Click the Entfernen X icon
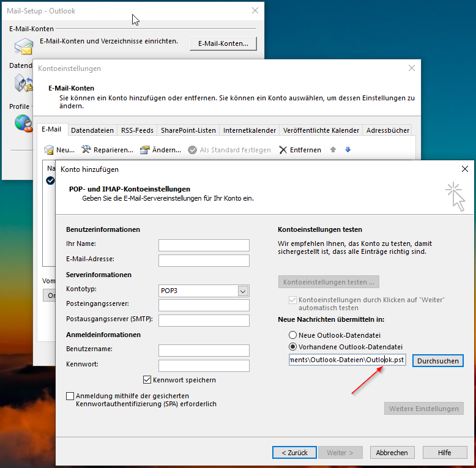The width and height of the screenshot is (476, 468). click(283, 150)
